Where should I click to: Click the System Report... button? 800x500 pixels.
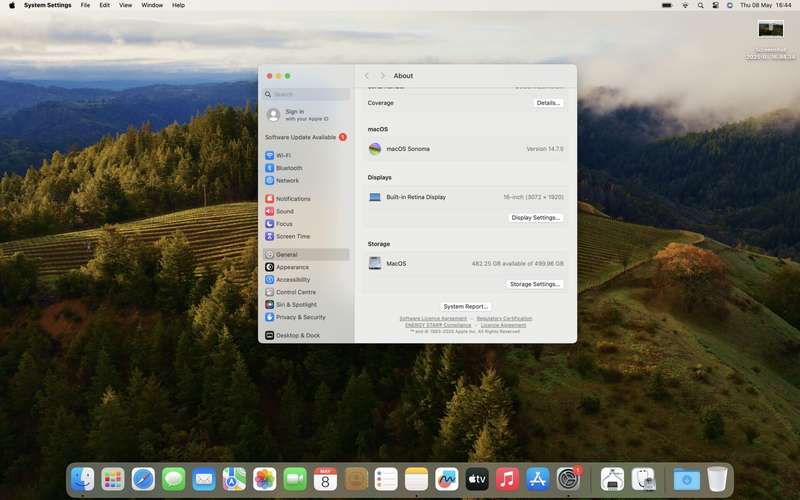(x=465, y=306)
